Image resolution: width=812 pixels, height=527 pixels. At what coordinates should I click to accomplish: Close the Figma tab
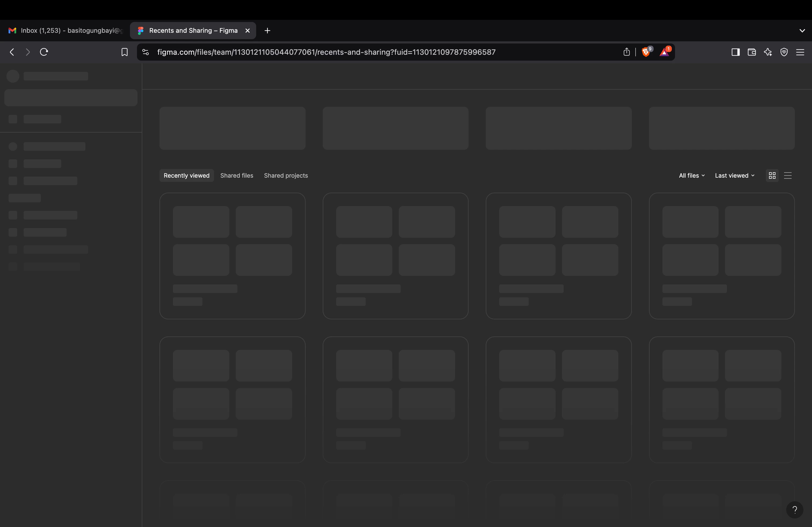click(x=248, y=31)
